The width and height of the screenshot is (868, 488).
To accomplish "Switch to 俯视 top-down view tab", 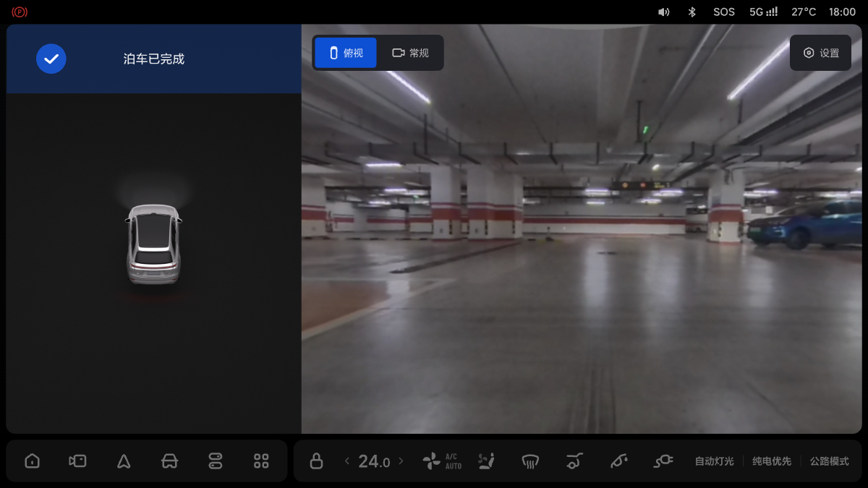I will tap(346, 53).
